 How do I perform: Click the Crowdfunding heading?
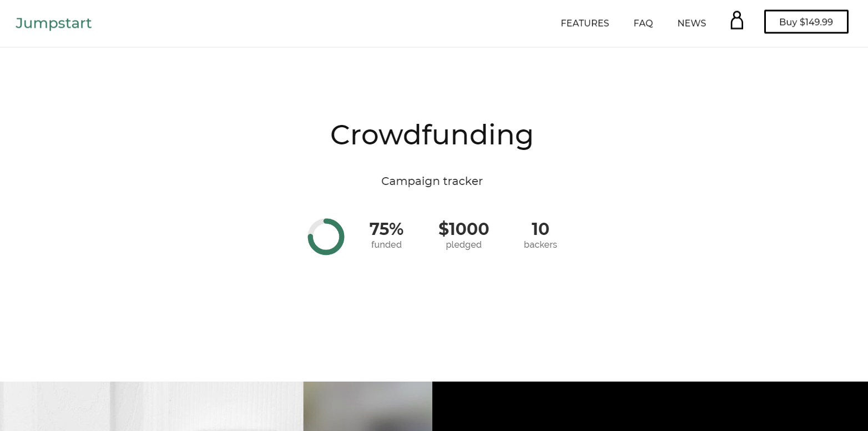pos(432,135)
